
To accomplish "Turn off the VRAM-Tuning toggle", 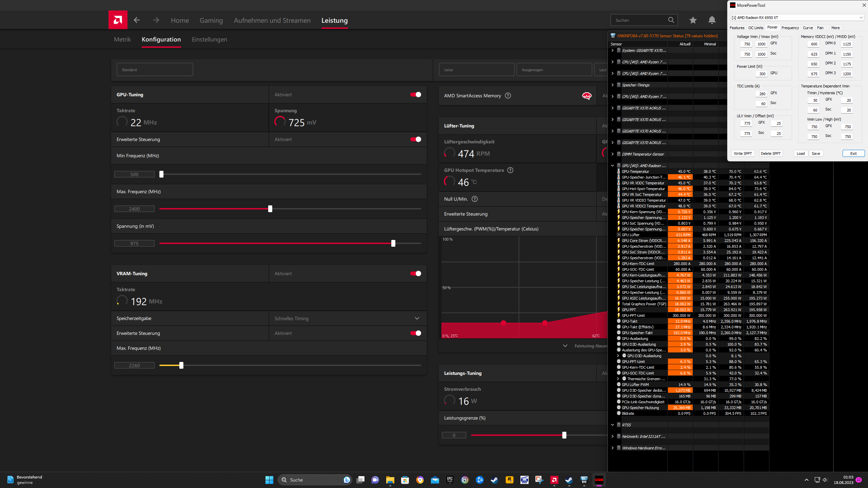I will tap(416, 273).
